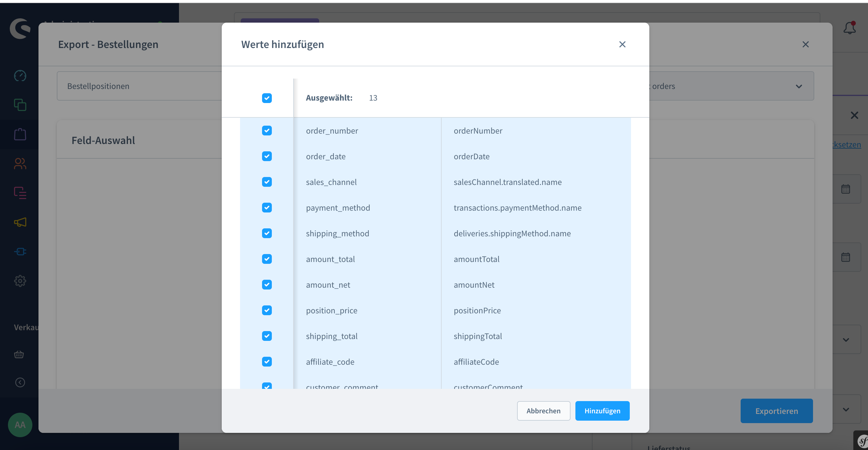Click the order_number label
The image size is (868, 450).
coord(332,131)
